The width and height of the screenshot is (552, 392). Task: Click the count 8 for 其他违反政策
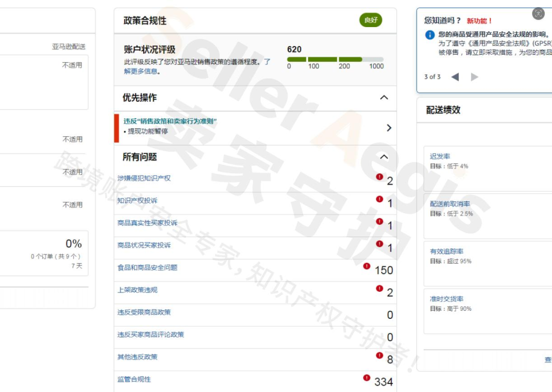pos(389,360)
